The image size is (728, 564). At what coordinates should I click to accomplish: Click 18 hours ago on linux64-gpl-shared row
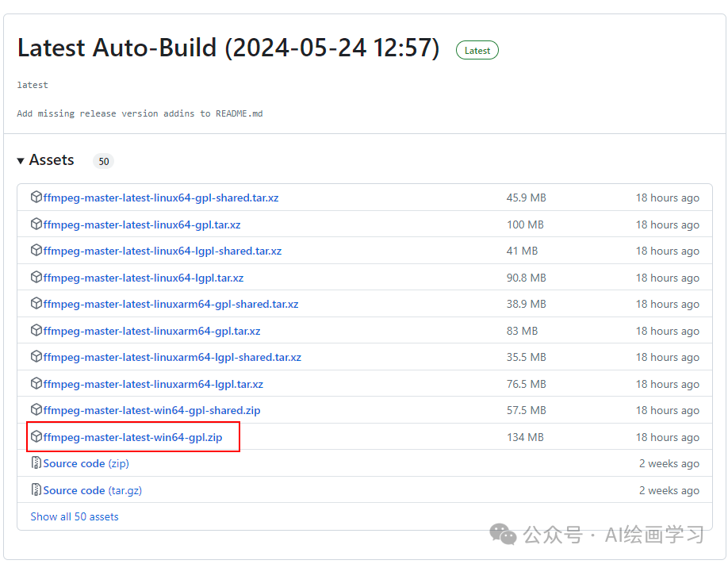[x=668, y=198]
